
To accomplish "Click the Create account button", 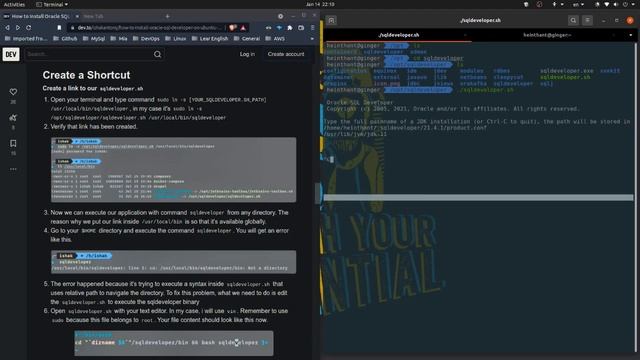I will [x=286, y=54].
